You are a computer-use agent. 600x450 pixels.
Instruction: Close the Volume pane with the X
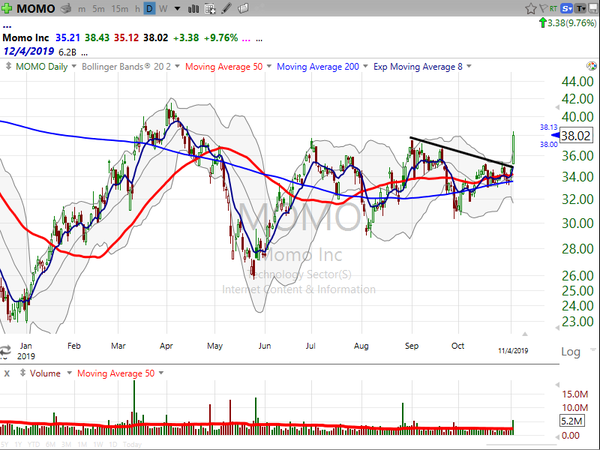pyautogui.click(x=7, y=373)
